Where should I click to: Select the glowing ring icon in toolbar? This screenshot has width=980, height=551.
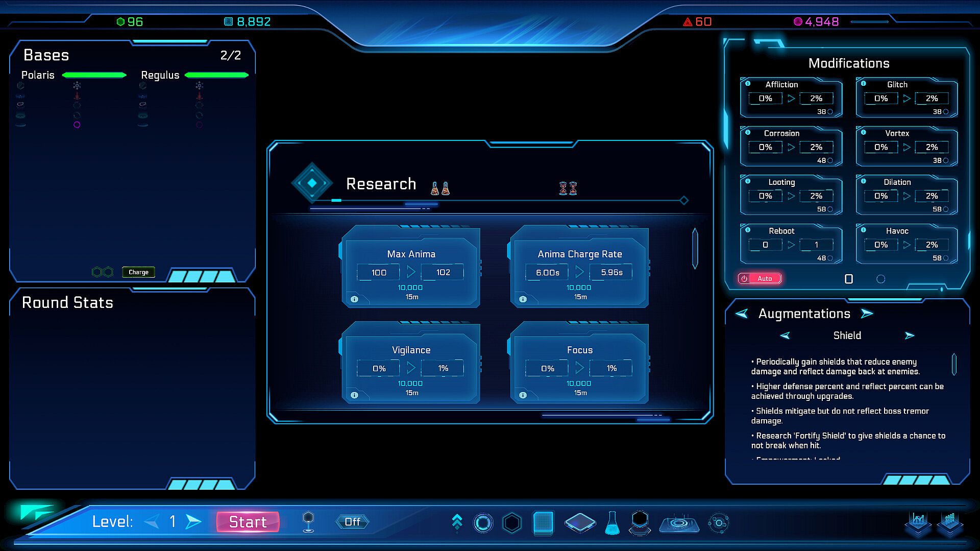[x=483, y=523]
